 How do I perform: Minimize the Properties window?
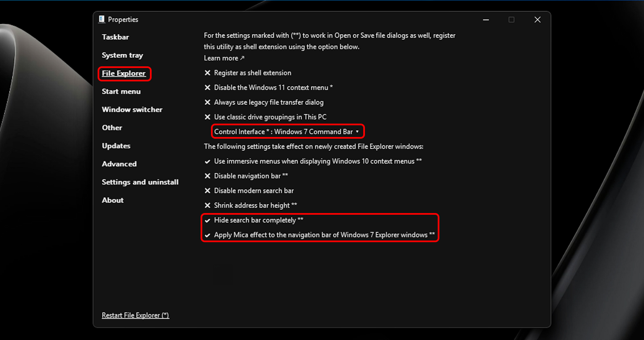tap(486, 20)
